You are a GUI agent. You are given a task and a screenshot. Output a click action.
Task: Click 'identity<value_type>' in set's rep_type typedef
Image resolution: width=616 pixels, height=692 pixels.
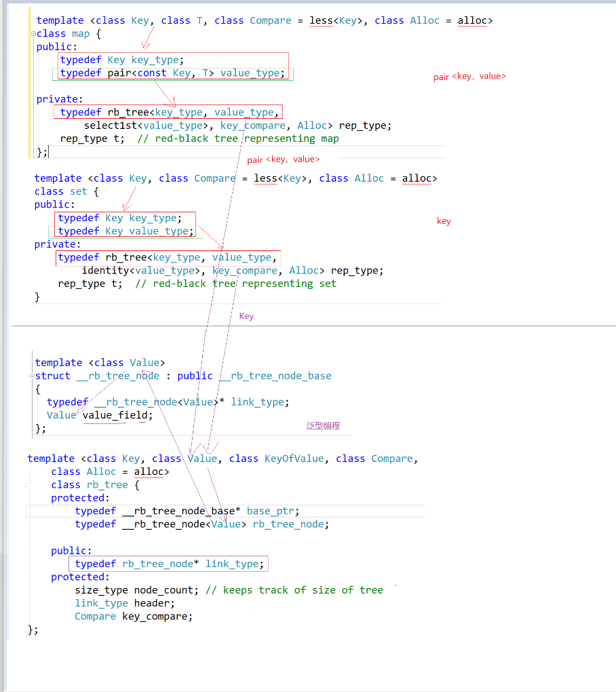point(140,271)
